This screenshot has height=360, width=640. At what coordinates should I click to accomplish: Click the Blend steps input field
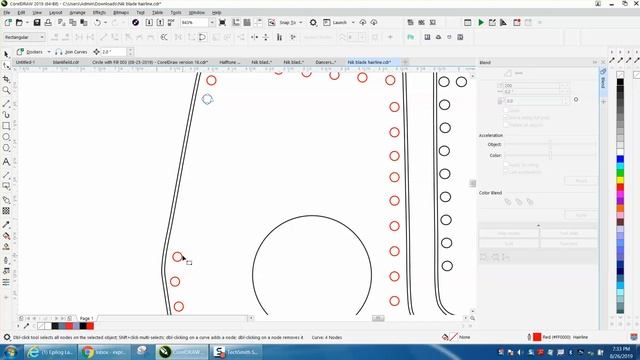[x=532, y=85]
